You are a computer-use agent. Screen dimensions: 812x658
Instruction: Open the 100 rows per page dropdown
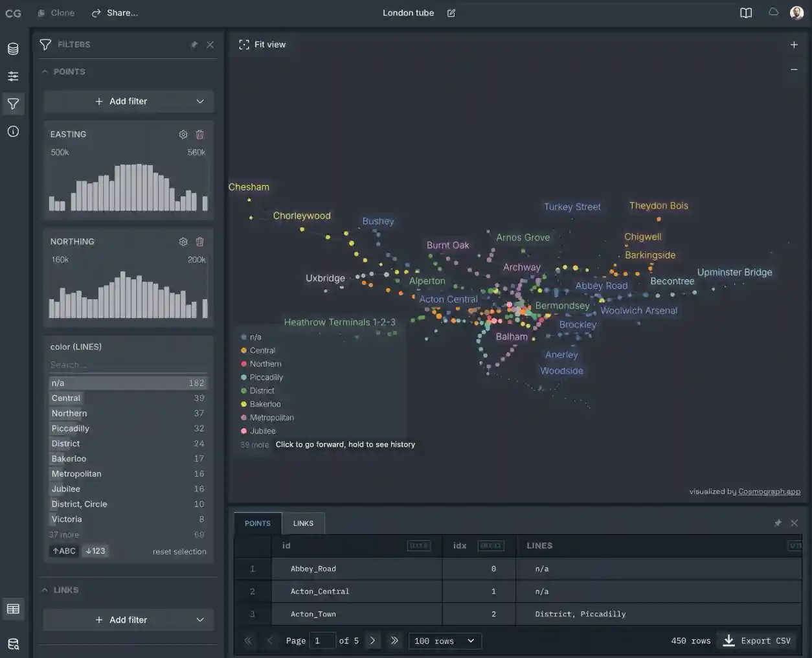(444, 641)
